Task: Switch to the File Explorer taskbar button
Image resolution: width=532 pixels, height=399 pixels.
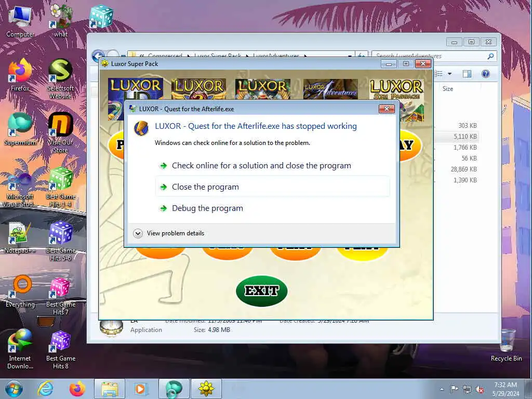Action: point(110,389)
